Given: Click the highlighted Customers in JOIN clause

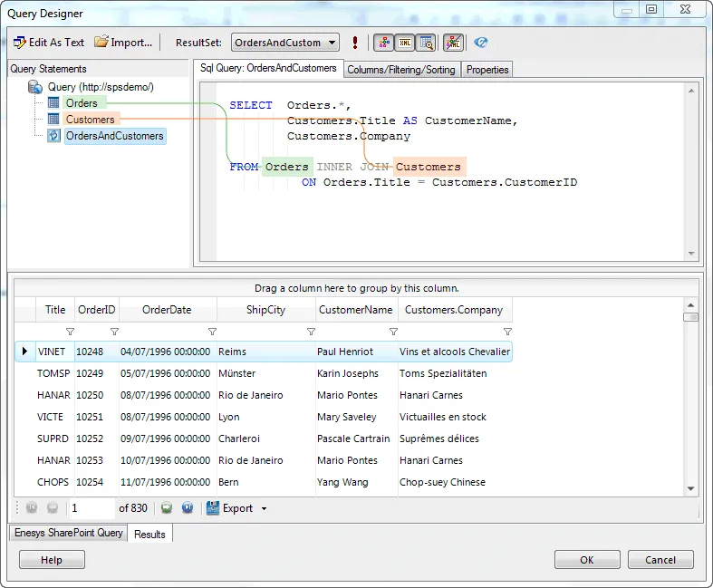Looking at the screenshot, I should 429,167.
